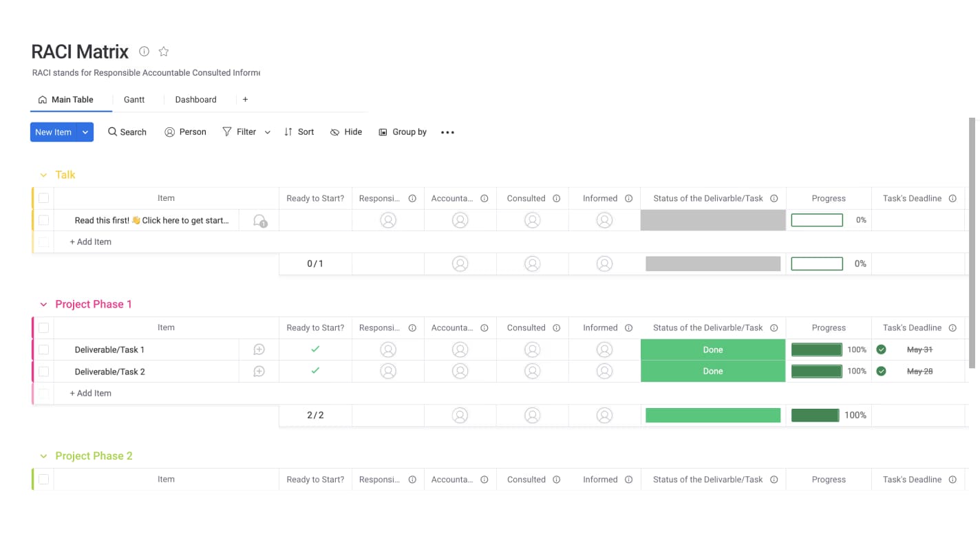Click green status summary bar under Project Phase 1

click(x=713, y=415)
